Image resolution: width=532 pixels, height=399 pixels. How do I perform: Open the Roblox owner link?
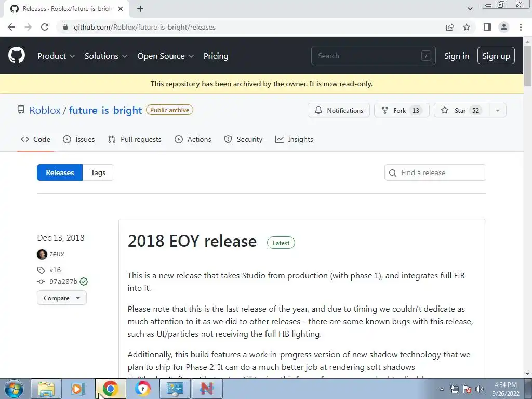coord(45,110)
